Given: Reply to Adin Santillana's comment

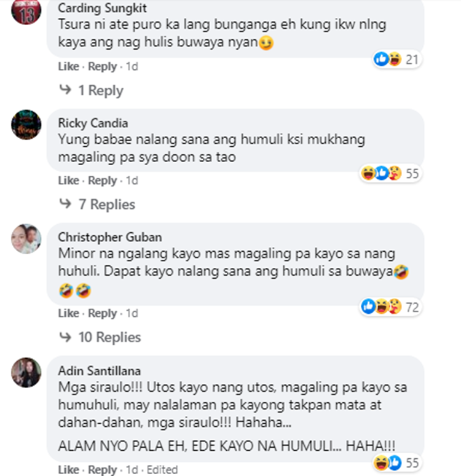Looking at the screenshot, I should tap(103, 470).
